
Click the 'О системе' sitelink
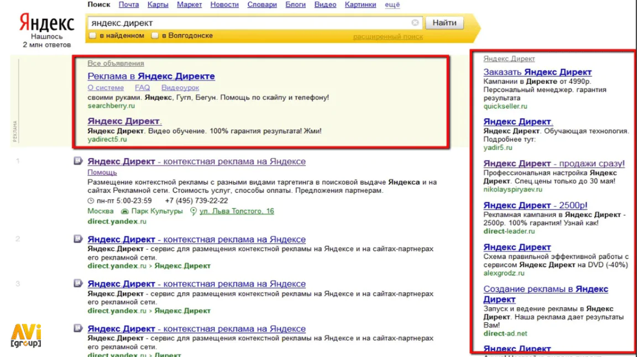pos(106,87)
